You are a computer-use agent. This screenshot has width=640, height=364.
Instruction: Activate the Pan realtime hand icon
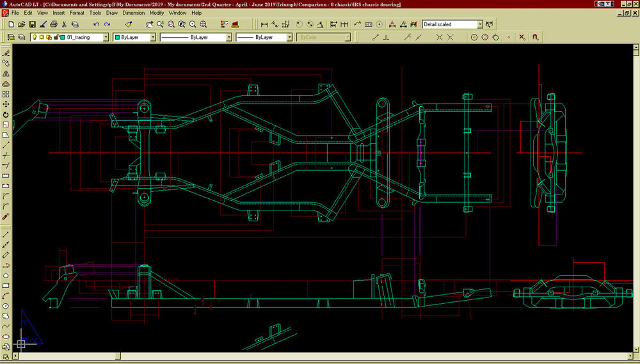pos(150,24)
